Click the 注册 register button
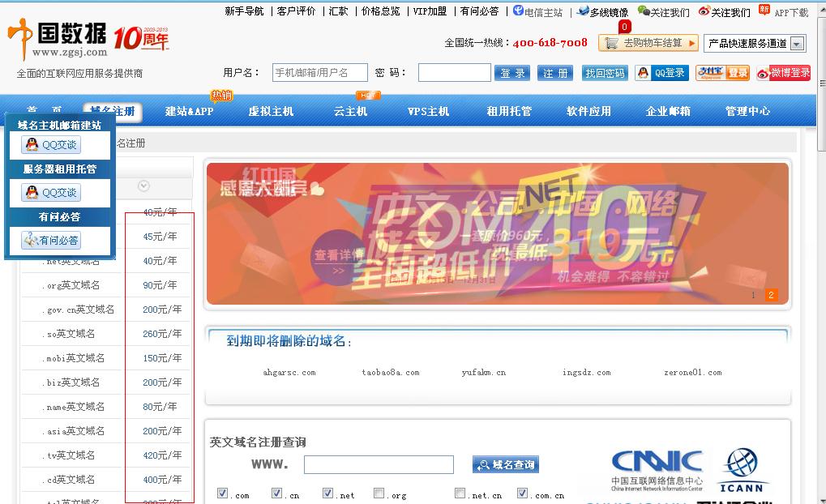 coord(555,73)
